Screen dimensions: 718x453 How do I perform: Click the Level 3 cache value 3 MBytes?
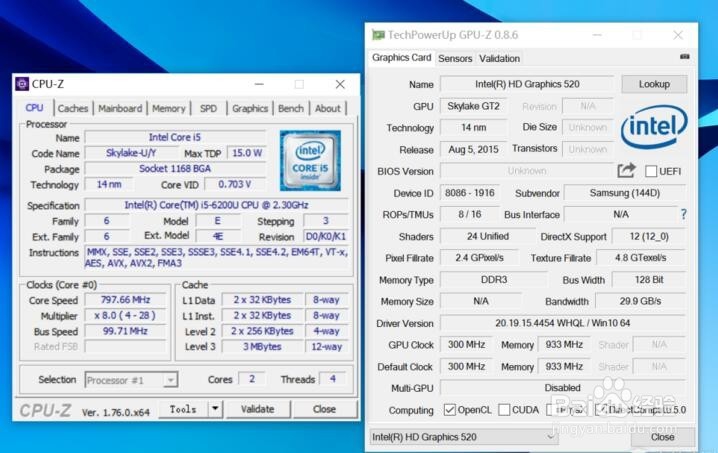(262, 347)
